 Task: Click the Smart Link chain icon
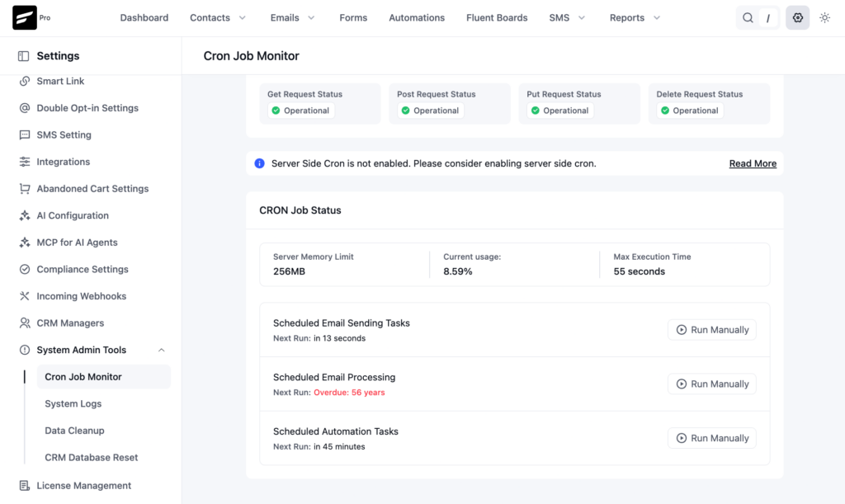(x=24, y=82)
